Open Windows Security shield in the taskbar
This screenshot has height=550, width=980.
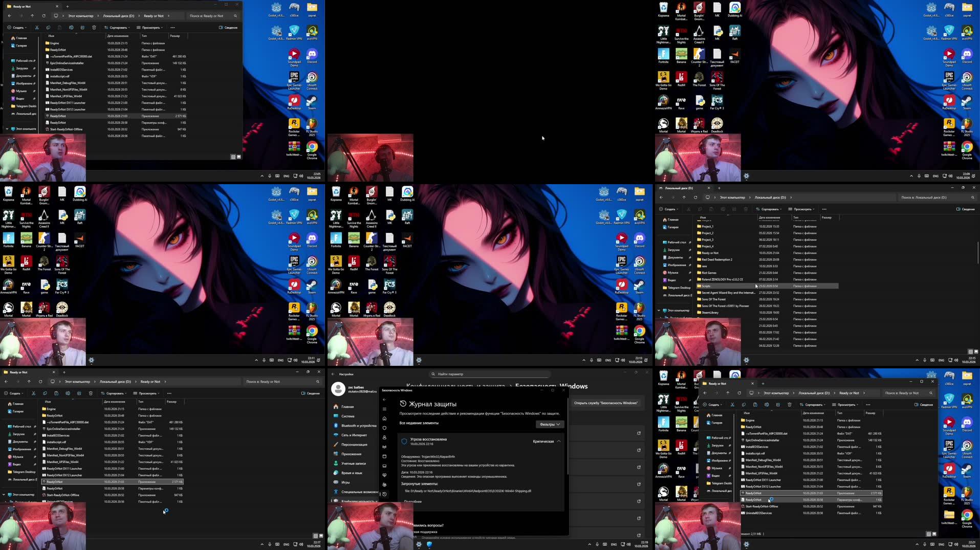[429, 544]
